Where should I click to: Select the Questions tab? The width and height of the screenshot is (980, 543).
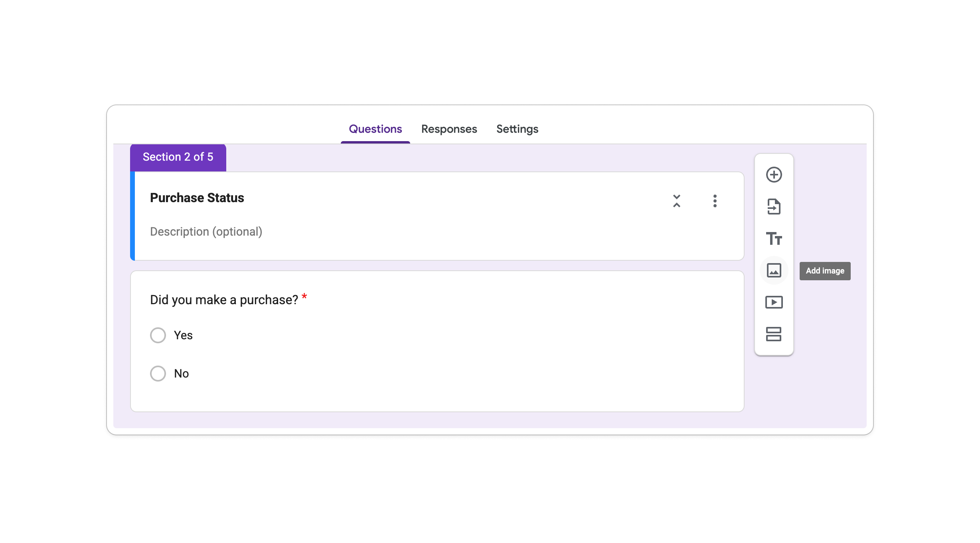click(375, 129)
